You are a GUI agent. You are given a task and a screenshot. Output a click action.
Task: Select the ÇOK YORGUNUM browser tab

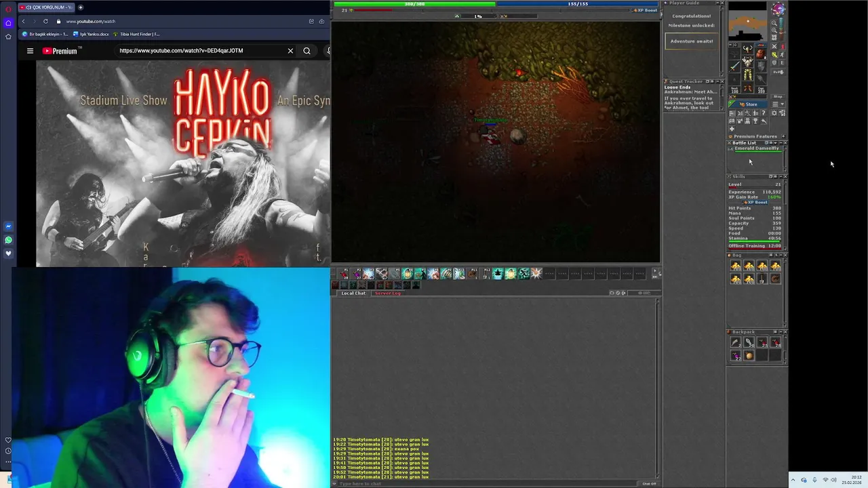tap(46, 7)
